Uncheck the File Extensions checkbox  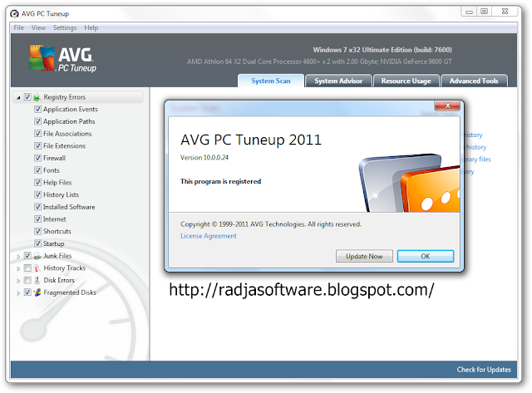37,145
